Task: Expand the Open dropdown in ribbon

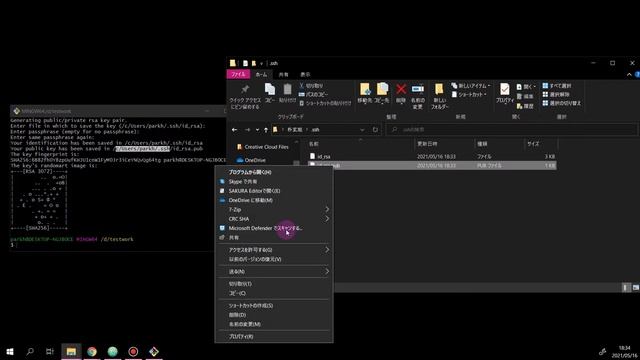Action: pos(526,87)
